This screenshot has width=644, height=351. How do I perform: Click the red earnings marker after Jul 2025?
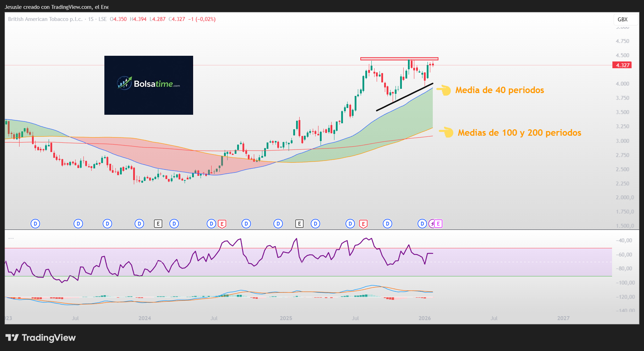363,224
